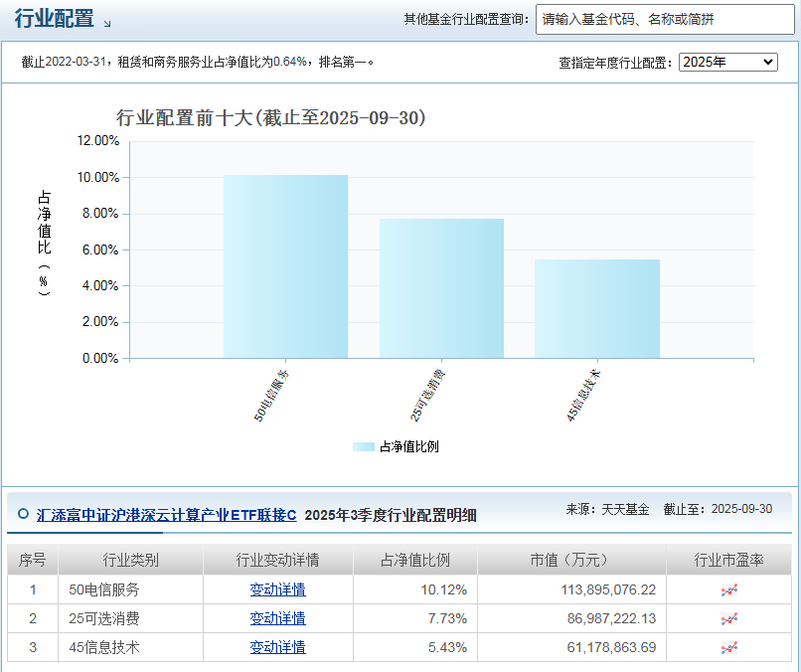Screen dimensions: 801x672
Task: Click the arrow icon beside 行业配置 title
Action: (107, 22)
